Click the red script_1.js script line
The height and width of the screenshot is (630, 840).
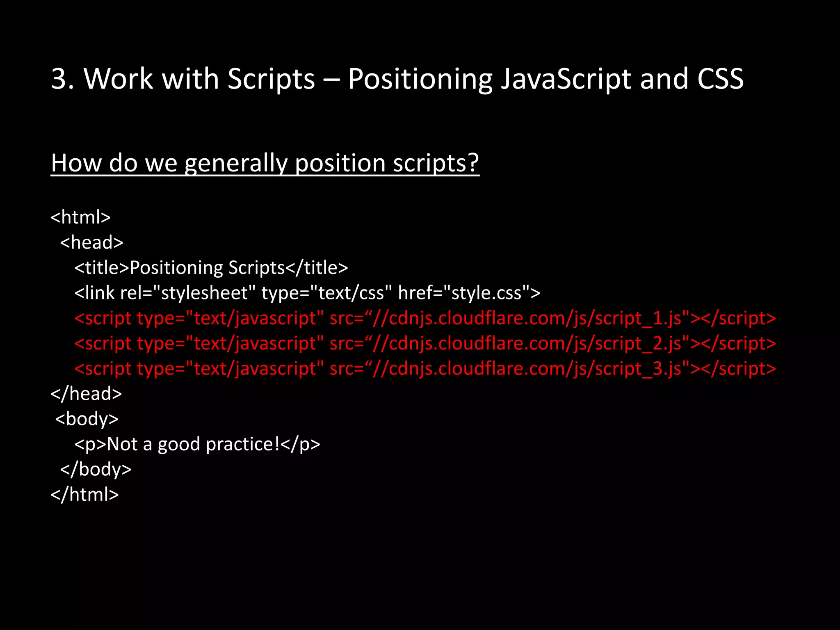[425, 318]
